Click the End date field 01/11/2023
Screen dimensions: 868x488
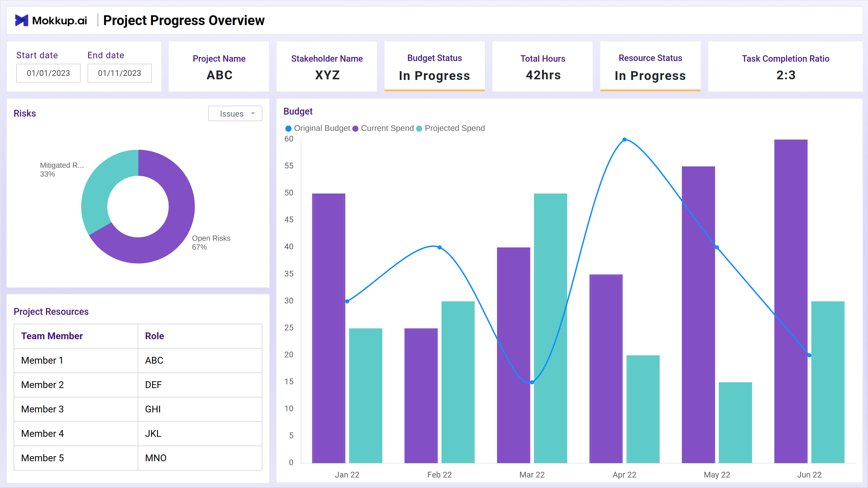(120, 73)
